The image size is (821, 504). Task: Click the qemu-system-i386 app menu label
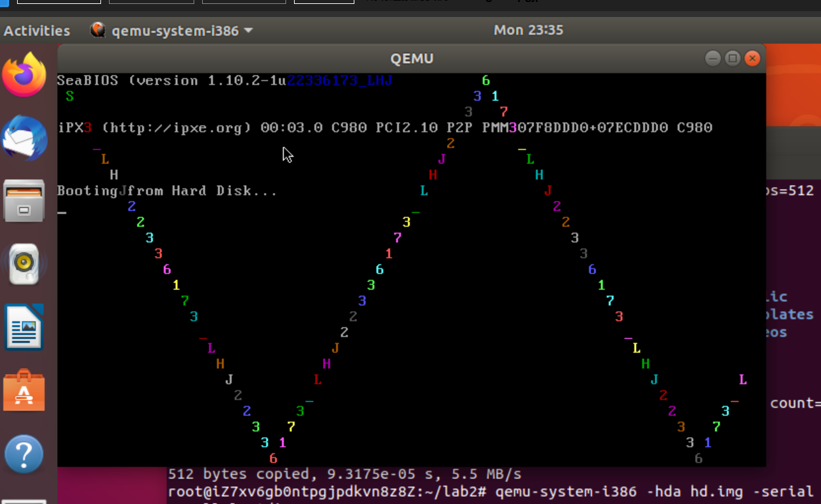(175, 31)
